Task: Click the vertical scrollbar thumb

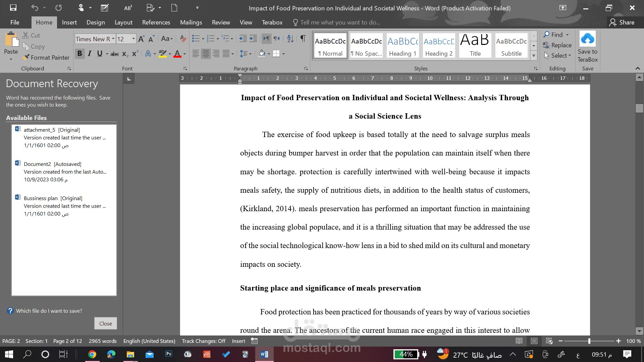Action: point(639,108)
